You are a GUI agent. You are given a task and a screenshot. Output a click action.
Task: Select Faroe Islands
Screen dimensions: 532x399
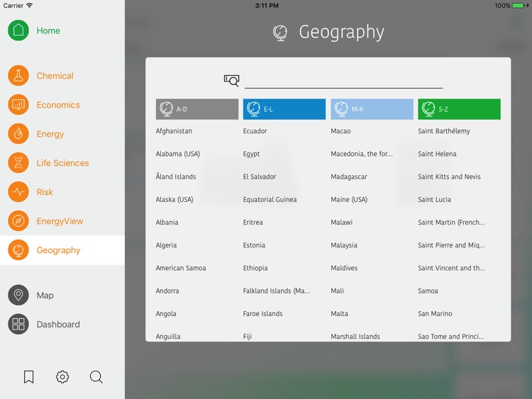pos(262,314)
